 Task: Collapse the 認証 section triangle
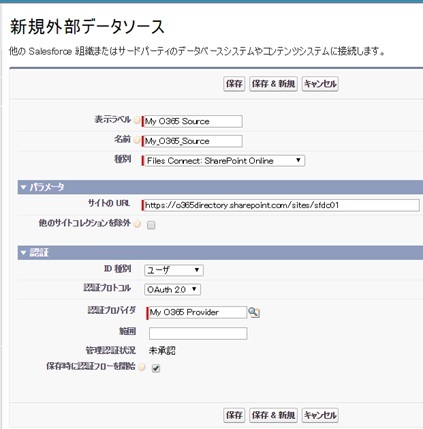tap(23, 253)
